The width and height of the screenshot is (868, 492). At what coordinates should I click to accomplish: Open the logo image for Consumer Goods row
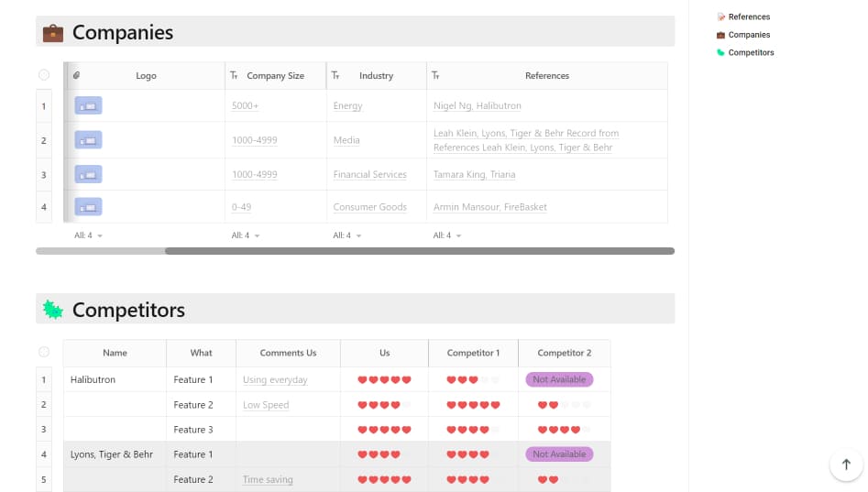pos(88,207)
